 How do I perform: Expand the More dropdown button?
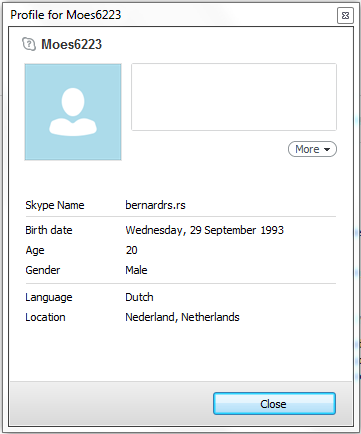(x=312, y=149)
